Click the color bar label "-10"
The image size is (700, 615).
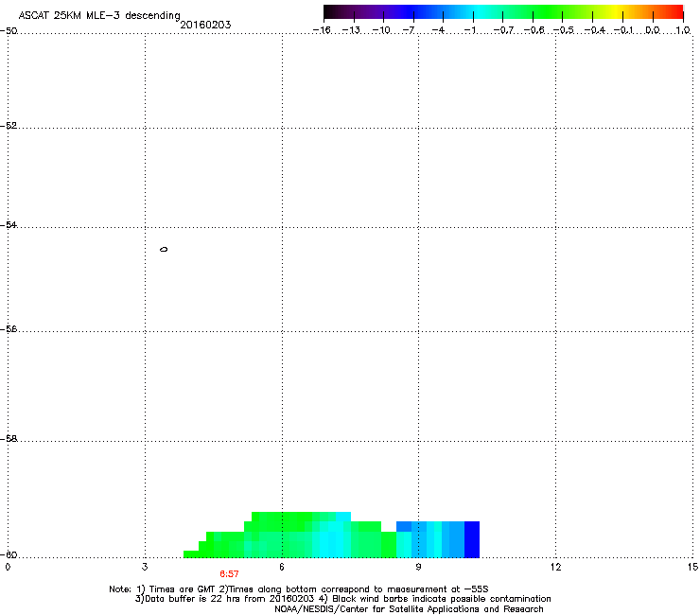click(381, 30)
